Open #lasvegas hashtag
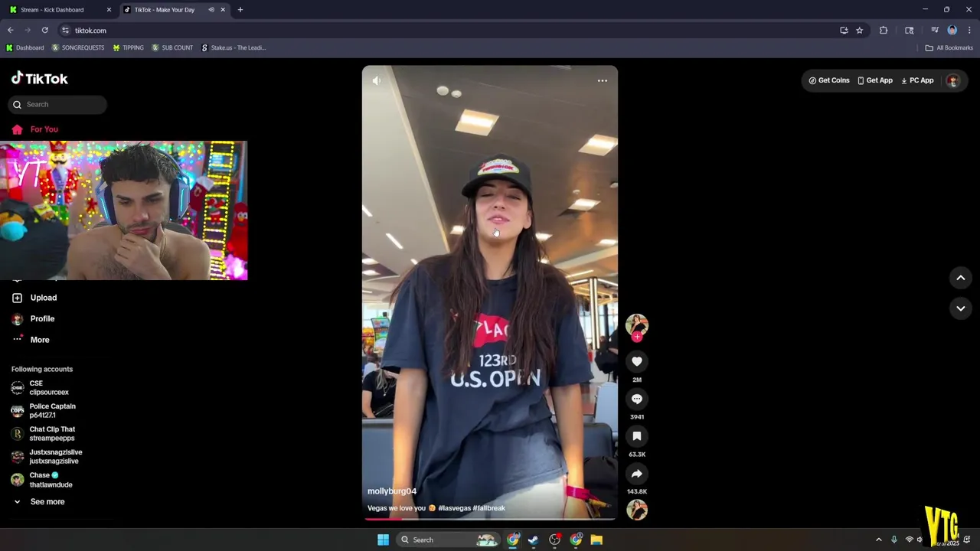 (454, 508)
